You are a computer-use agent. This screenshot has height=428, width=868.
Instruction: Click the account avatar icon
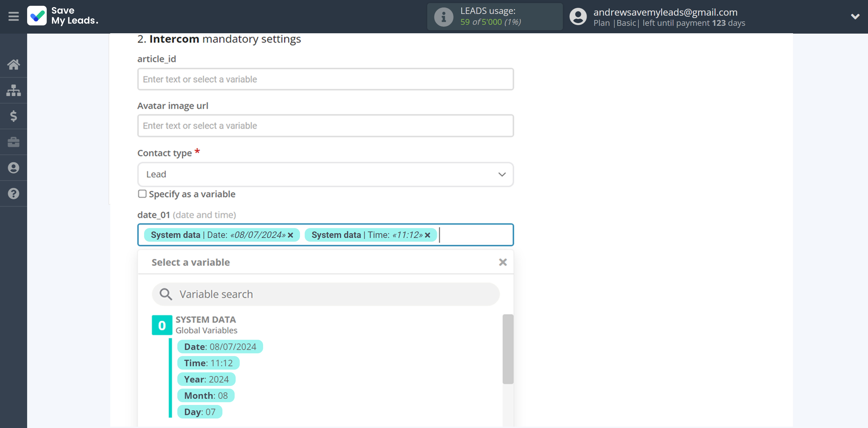click(x=578, y=17)
